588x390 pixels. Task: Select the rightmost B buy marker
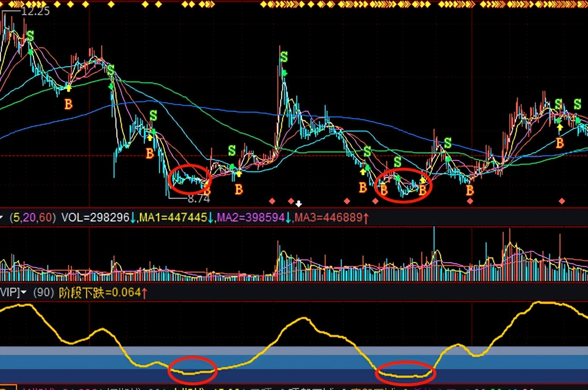pyautogui.click(x=560, y=142)
